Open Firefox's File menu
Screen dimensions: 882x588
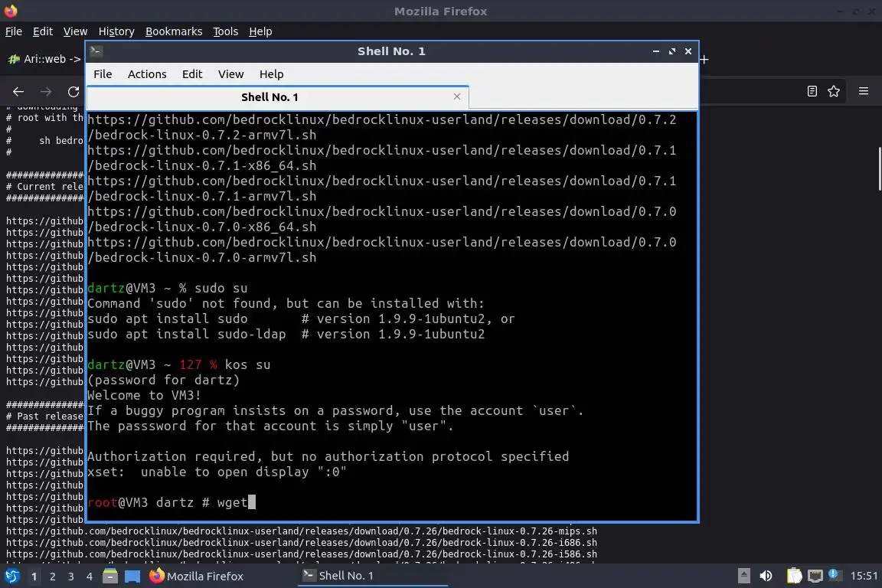point(14,31)
